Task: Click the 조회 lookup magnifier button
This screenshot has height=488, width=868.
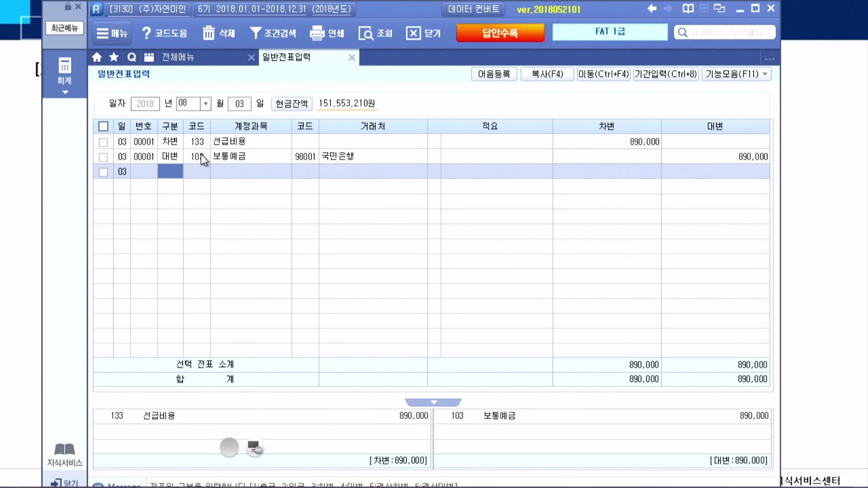Action: (375, 33)
